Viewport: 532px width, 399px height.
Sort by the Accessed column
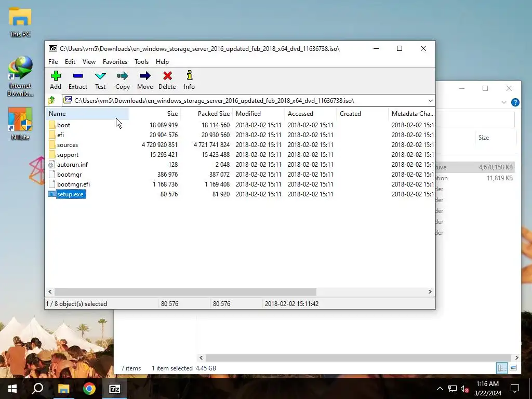pyautogui.click(x=311, y=114)
